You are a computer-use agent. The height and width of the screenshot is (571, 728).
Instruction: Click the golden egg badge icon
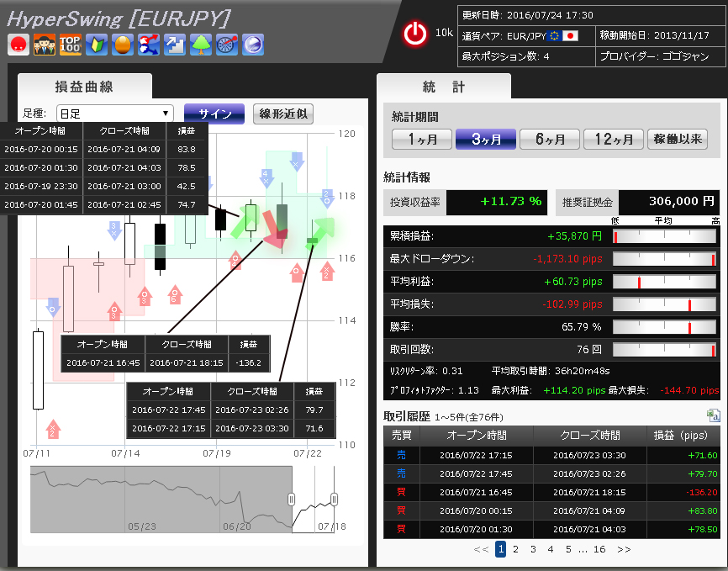pyautogui.click(x=123, y=45)
